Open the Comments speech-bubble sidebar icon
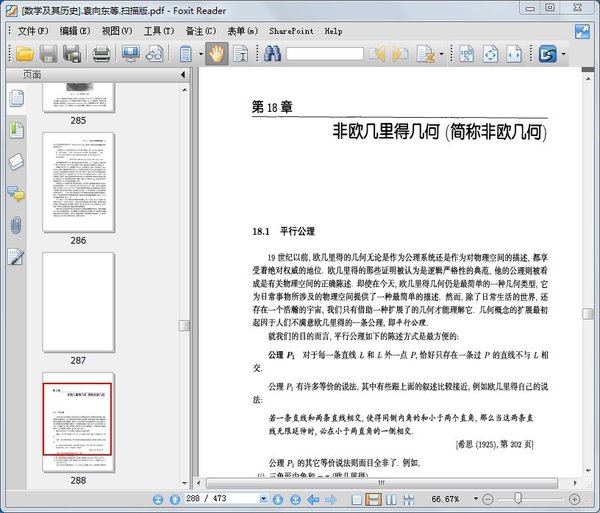This screenshot has width=600, height=513. (x=16, y=194)
